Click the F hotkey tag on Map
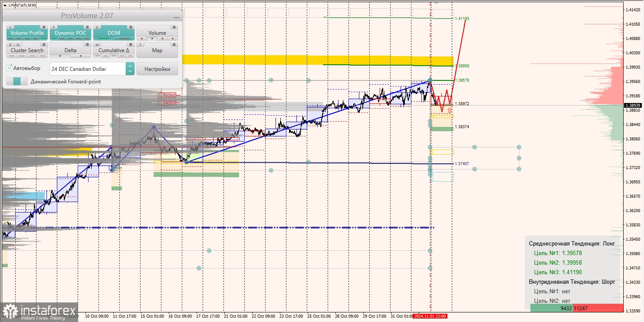Image resolution: width=644 pixels, height=322 pixels. [x=140, y=44]
